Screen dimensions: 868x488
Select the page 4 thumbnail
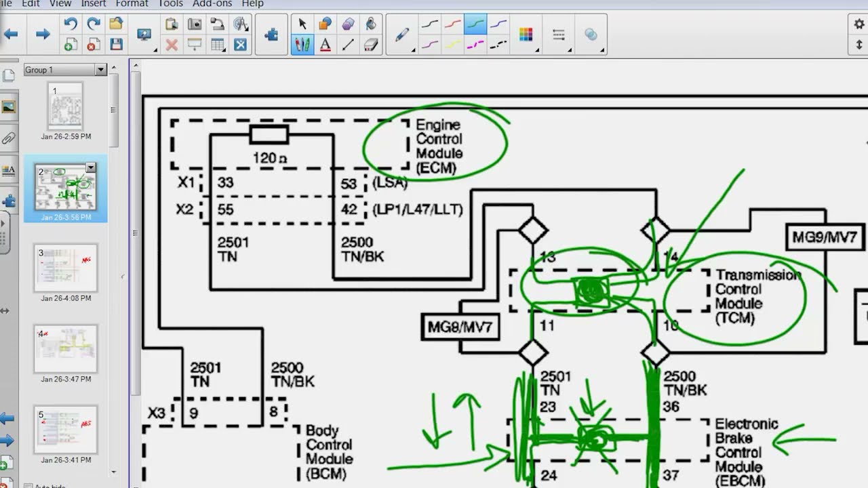(65, 349)
